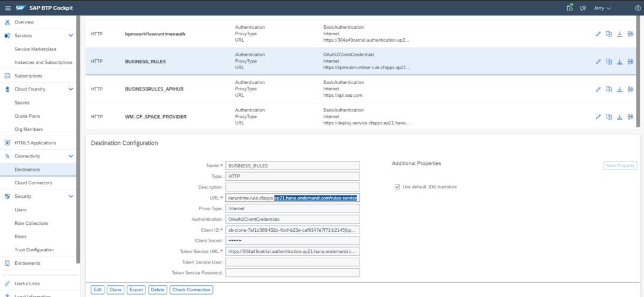Click the Edit button below configuration
This screenshot has width=644, height=297.
[x=97, y=289]
